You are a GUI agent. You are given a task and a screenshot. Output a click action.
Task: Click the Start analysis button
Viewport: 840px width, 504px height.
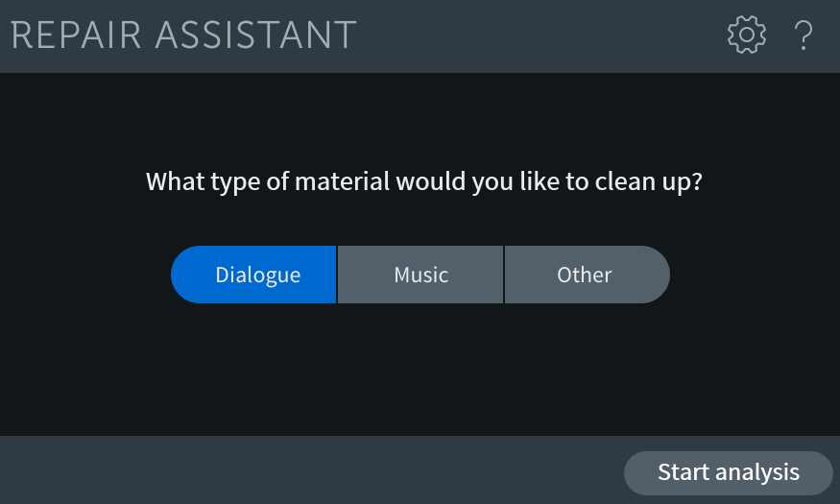click(x=728, y=473)
